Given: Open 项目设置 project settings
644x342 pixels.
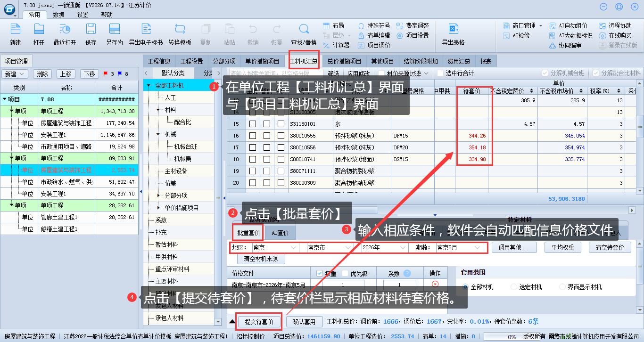Looking at the screenshot, I should coord(413,35).
